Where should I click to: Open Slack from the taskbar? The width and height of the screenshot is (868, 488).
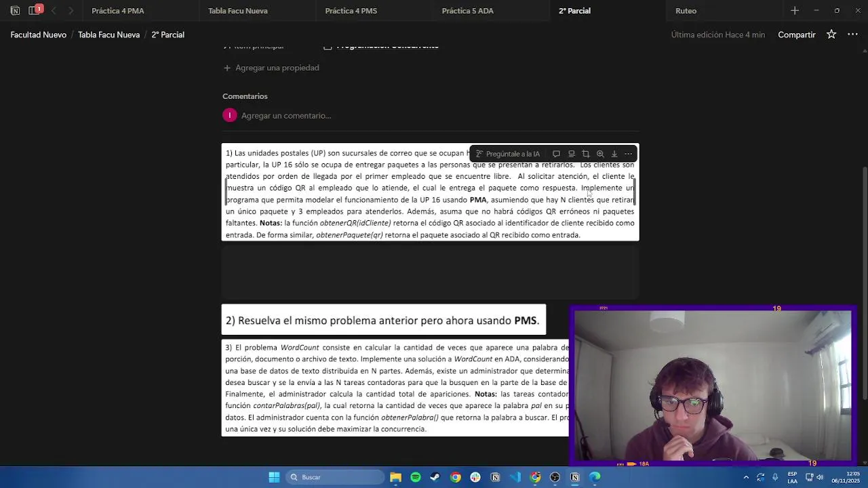click(x=475, y=477)
